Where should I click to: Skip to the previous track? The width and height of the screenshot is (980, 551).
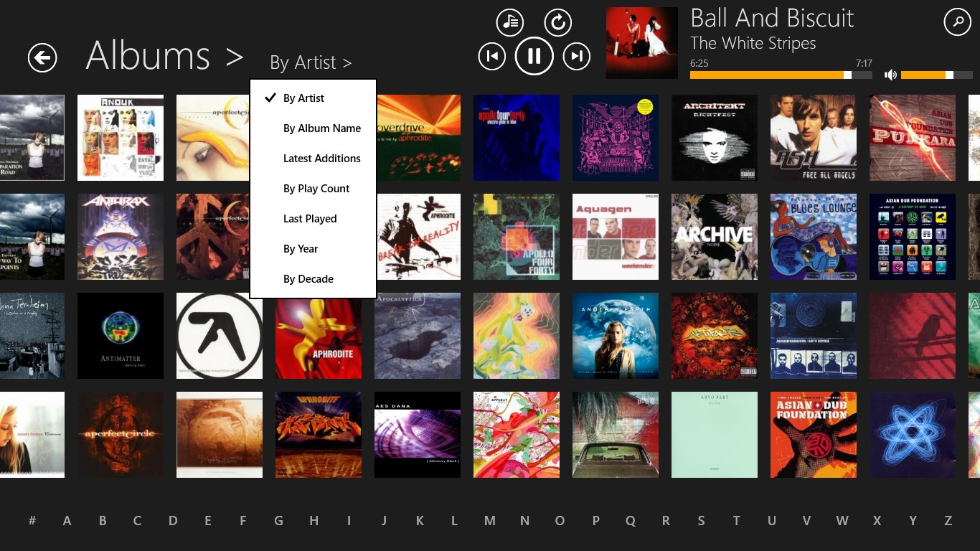click(491, 56)
